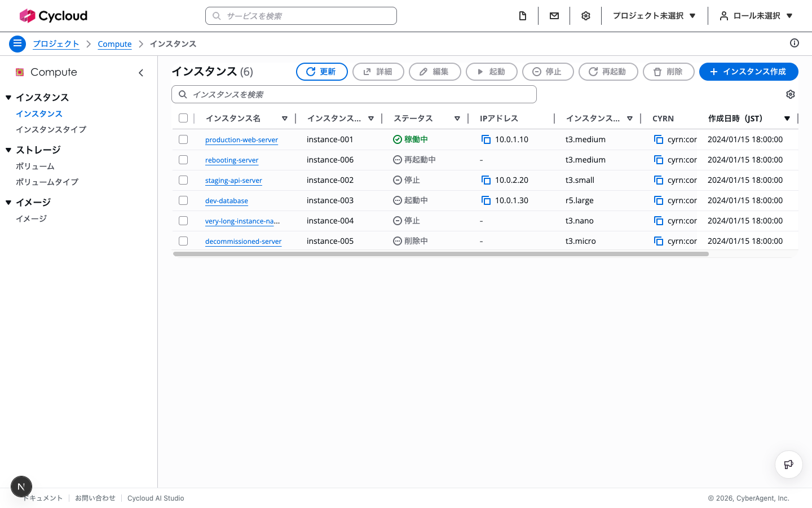Open インスタンスタイプ in the sidebar
This screenshot has height=508, width=812.
click(x=51, y=129)
